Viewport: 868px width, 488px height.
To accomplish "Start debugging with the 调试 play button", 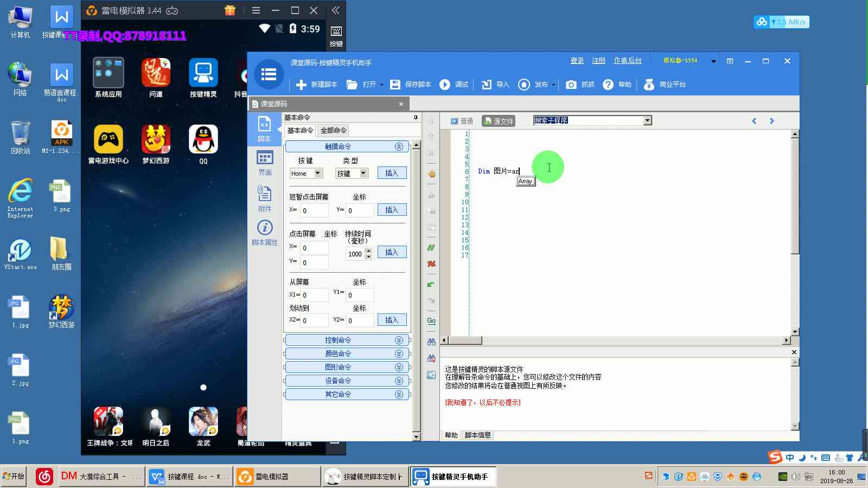I will coord(454,85).
